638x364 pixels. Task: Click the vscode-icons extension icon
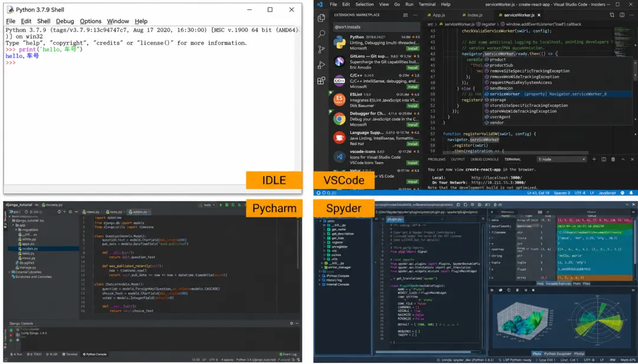pos(339,156)
